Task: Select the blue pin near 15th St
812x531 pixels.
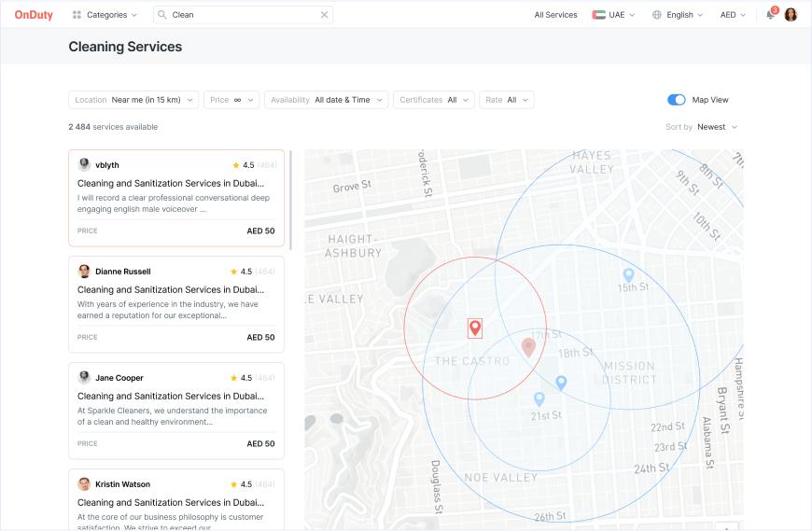Action: coord(628,274)
